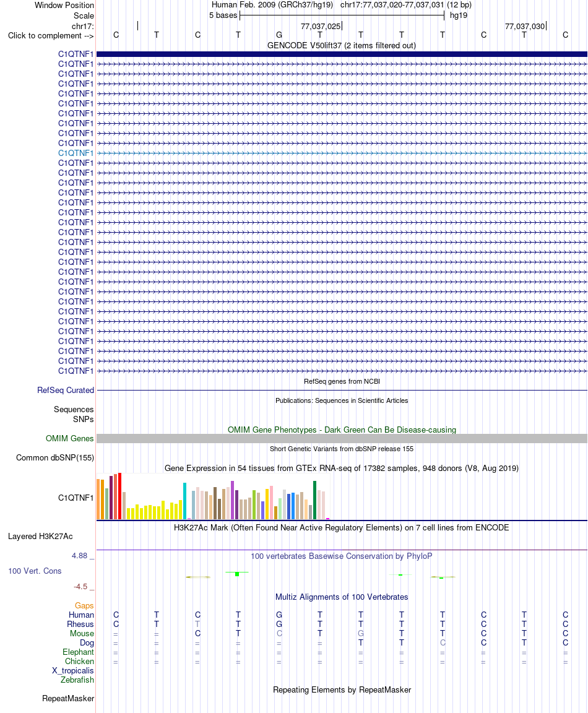
Task: Click the 77,037,025 position marker
Action: pyautogui.click(x=321, y=27)
